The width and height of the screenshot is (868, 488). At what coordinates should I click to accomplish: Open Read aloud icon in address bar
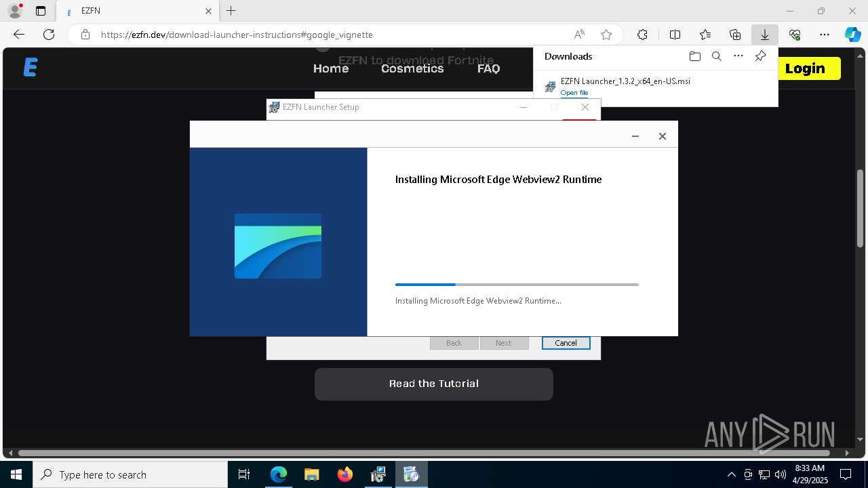pos(579,35)
